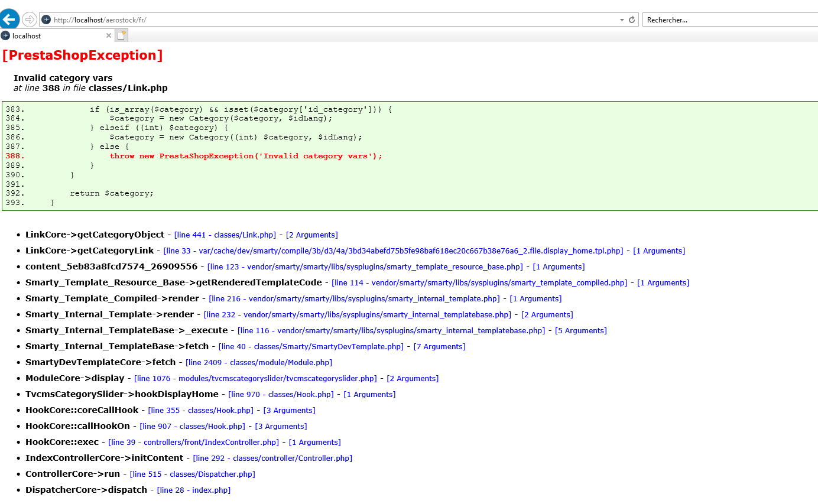The image size is (818, 504).
Task: Open the line 2409 classes/module/Module.php link
Action: 259,363
